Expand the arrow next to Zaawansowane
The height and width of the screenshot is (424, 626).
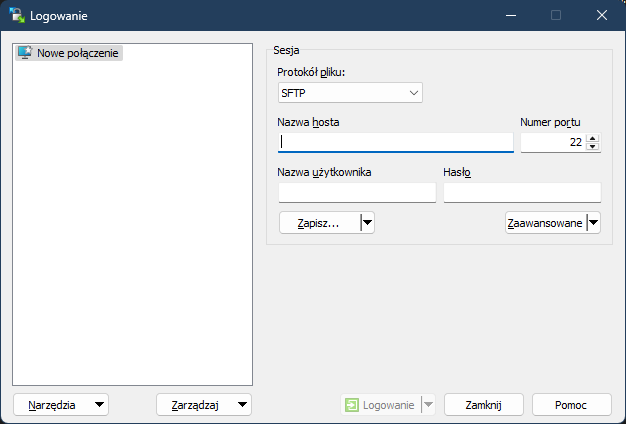click(x=594, y=223)
